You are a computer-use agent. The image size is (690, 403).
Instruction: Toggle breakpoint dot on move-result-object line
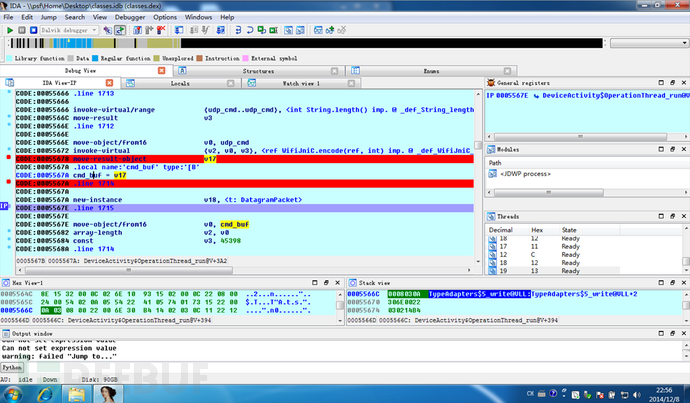click(x=9, y=157)
